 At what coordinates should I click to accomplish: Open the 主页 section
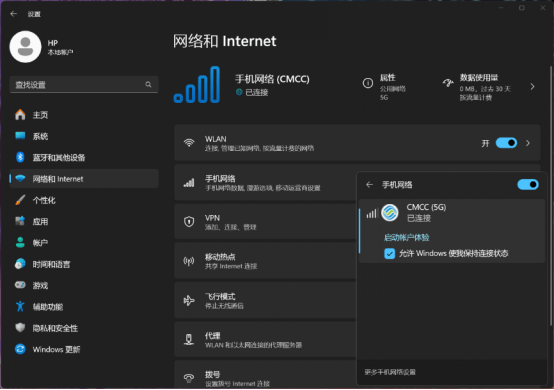tap(84, 115)
